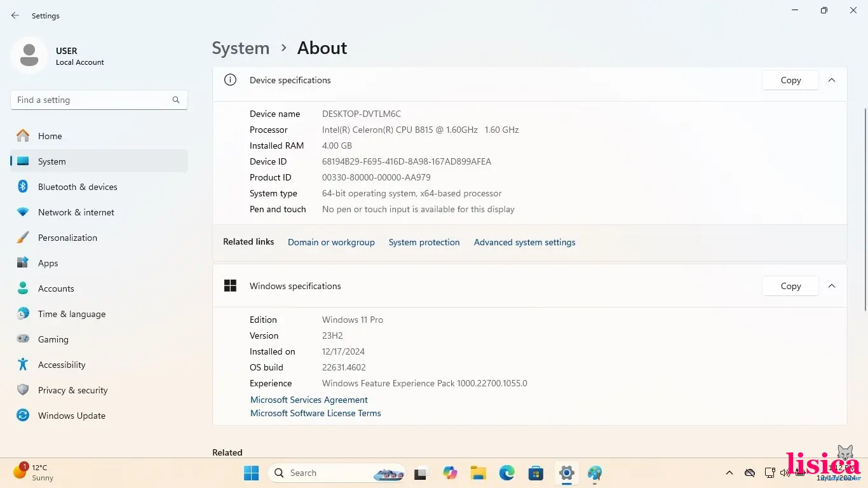
Task: Launch File Explorer from the taskbar
Action: [x=478, y=473]
